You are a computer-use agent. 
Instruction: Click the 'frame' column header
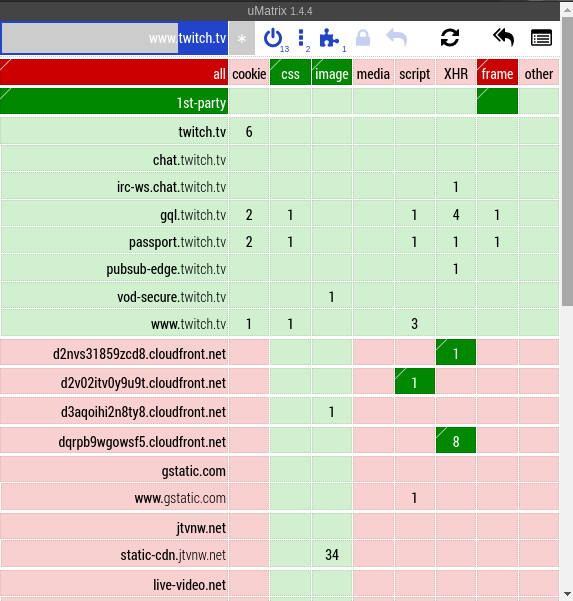tap(497, 72)
